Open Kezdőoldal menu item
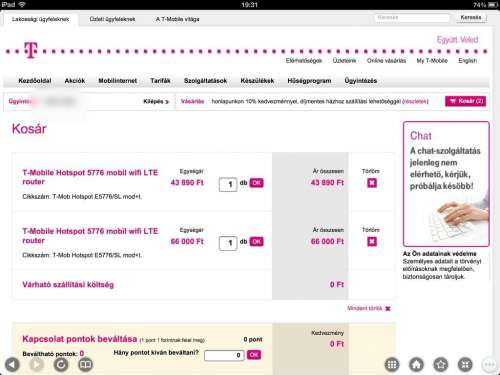 [35, 81]
